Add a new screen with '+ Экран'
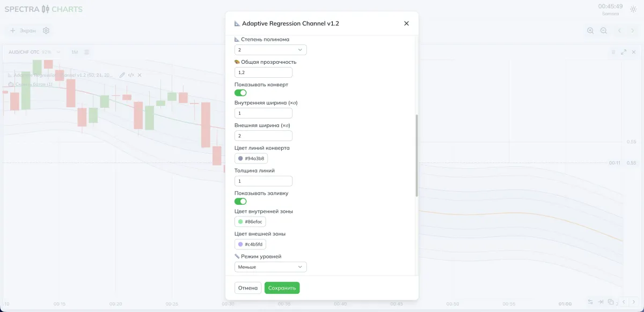The width and height of the screenshot is (644, 312). pos(23,31)
